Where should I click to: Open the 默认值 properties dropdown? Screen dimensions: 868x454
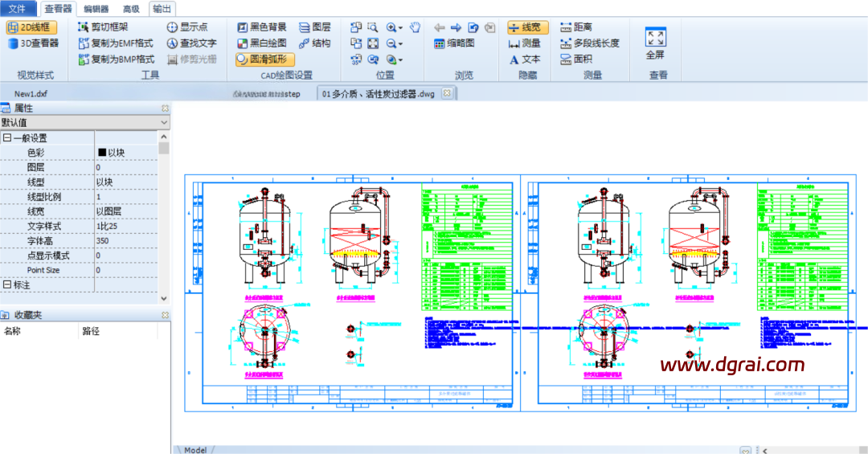coord(164,123)
